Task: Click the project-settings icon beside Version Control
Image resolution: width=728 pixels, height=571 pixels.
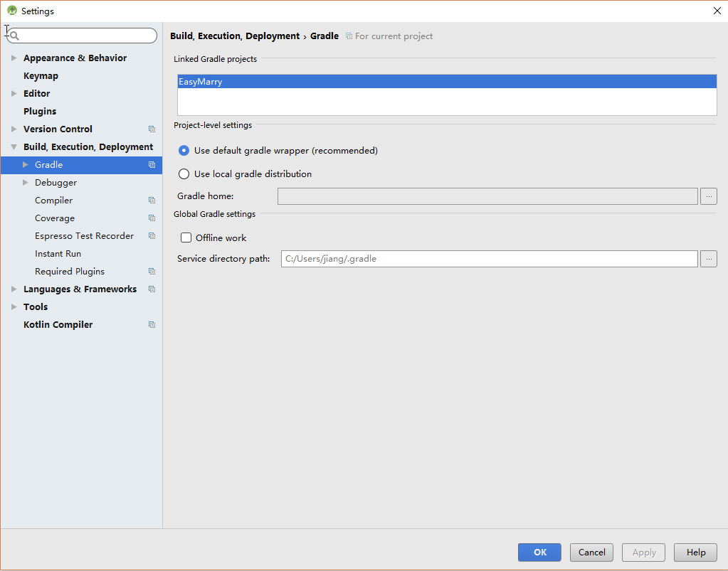Action: [x=151, y=129]
